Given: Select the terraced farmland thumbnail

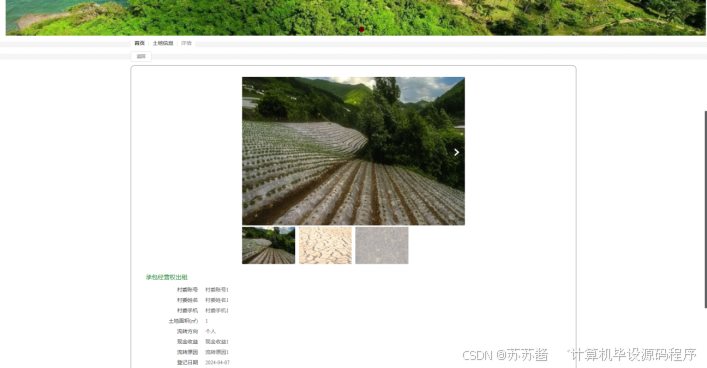Looking at the screenshot, I should click(268, 245).
